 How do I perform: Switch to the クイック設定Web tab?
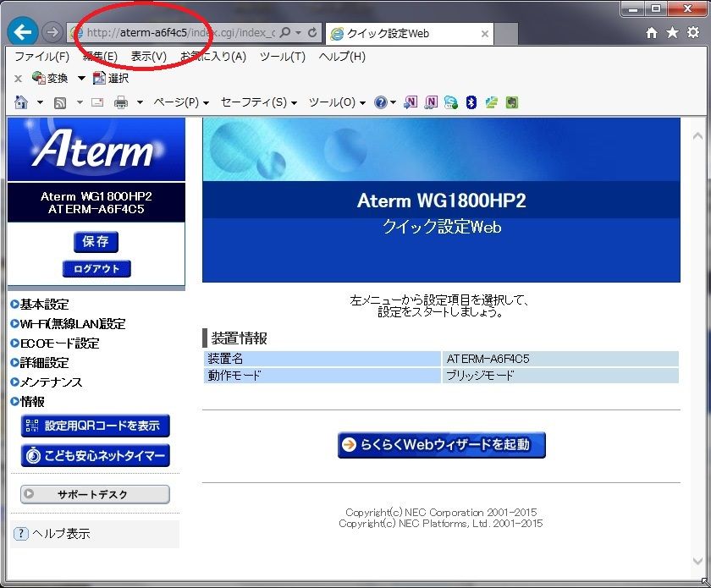pyautogui.click(x=410, y=34)
